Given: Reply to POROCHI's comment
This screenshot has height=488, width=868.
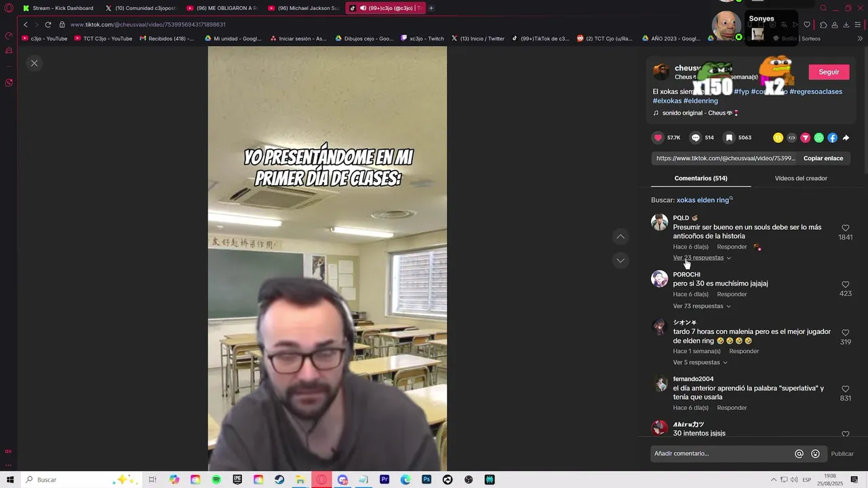Looking at the screenshot, I should [732, 294].
